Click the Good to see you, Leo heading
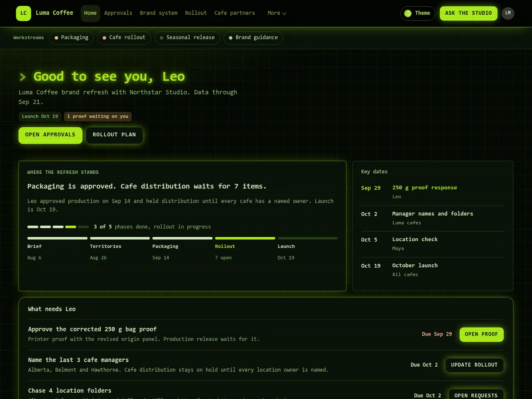This screenshot has height=399, width=532. (x=109, y=76)
